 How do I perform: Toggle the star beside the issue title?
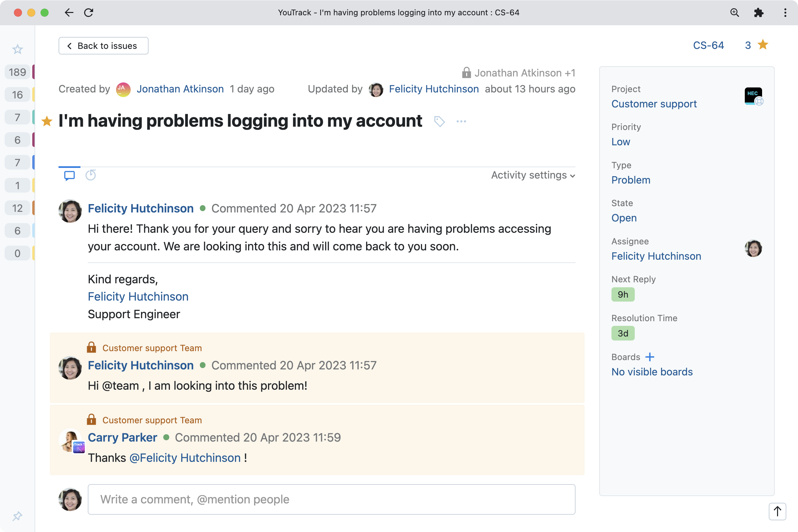47,121
